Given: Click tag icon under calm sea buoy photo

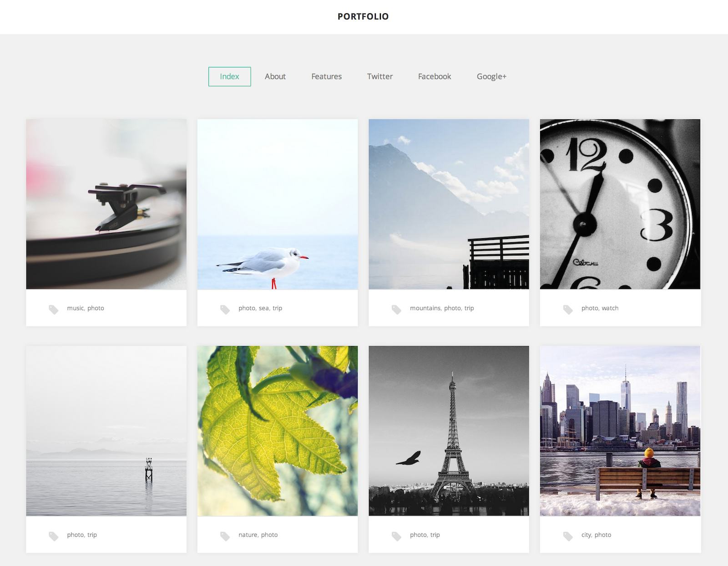Looking at the screenshot, I should tap(53, 536).
